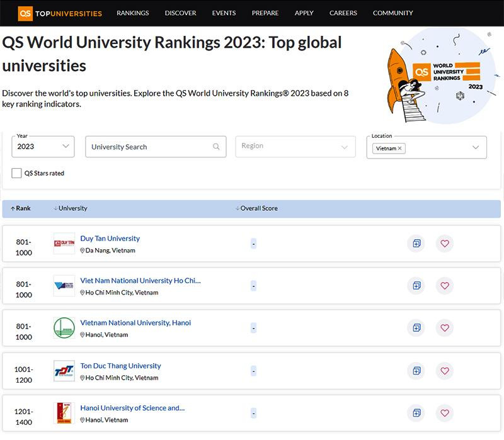Add Duy Tan University to compare
The width and height of the screenshot is (504, 440).
416,244
